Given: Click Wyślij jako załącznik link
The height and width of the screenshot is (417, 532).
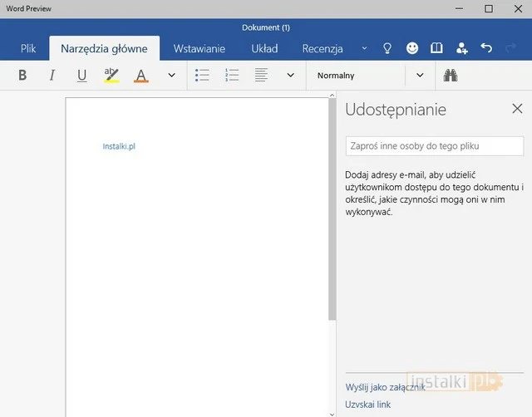Looking at the screenshot, I should tap(385, 387).
